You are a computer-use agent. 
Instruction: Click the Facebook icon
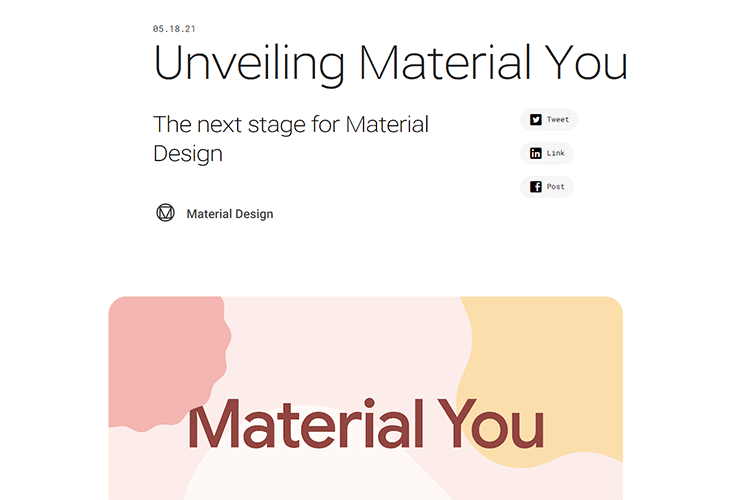tap(536, 186)
